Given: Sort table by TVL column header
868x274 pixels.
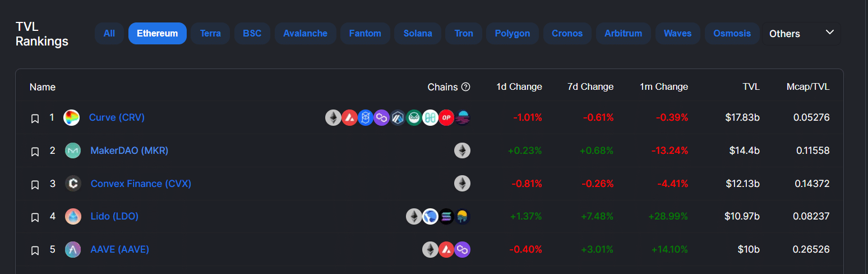Looking at the screenshot, I should pyautogui.click(x=751, y=87).
